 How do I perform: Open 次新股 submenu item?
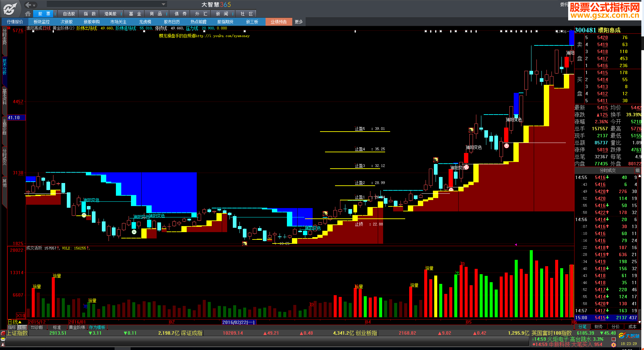pos(67,22)
